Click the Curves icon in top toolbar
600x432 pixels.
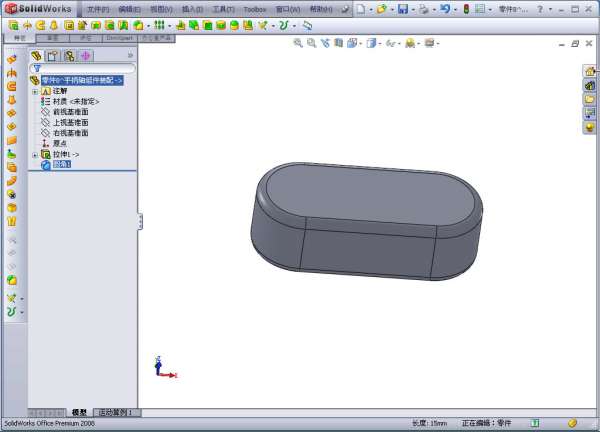(x=284, y=25)
